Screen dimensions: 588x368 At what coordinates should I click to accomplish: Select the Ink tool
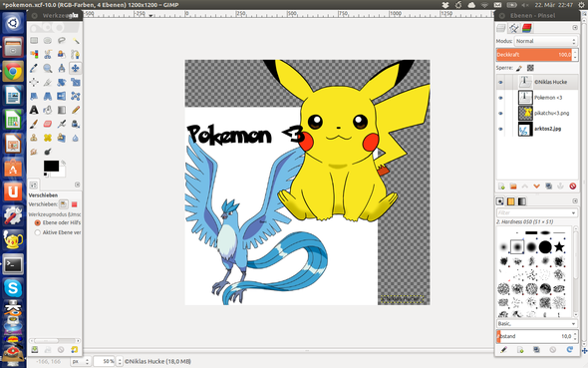point(76,124)
